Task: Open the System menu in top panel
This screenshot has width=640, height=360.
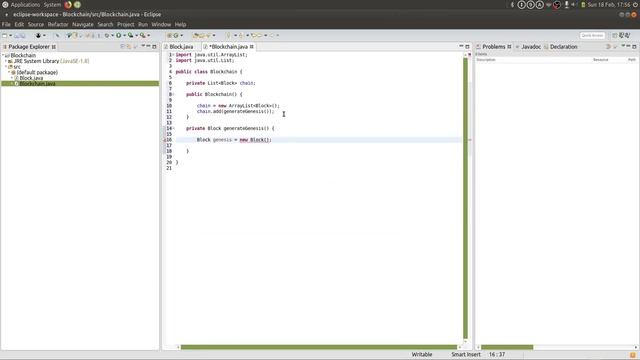Action: click(x=52, y=5)
